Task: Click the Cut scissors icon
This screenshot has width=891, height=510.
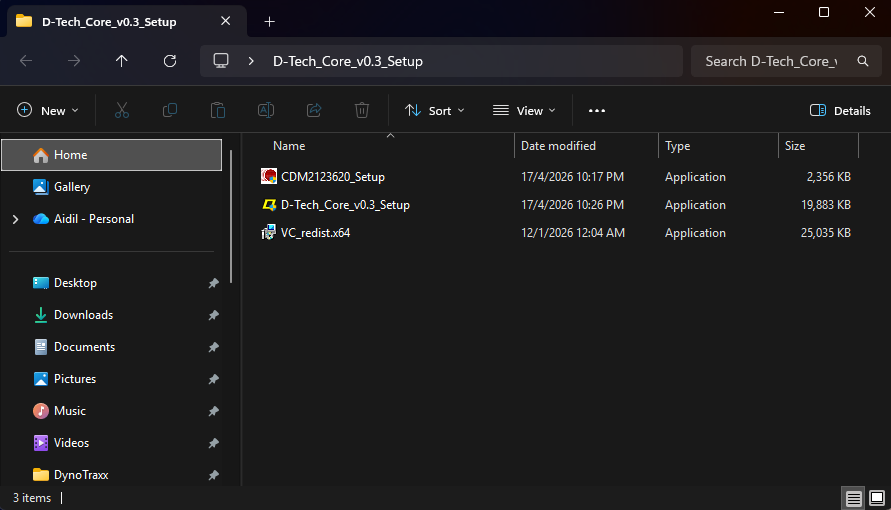Action: [122, 110]
